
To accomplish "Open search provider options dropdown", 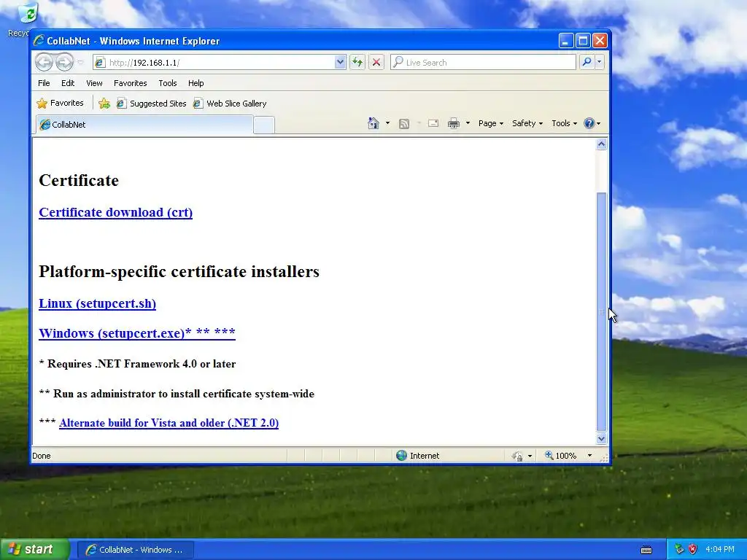I will 600,63.
